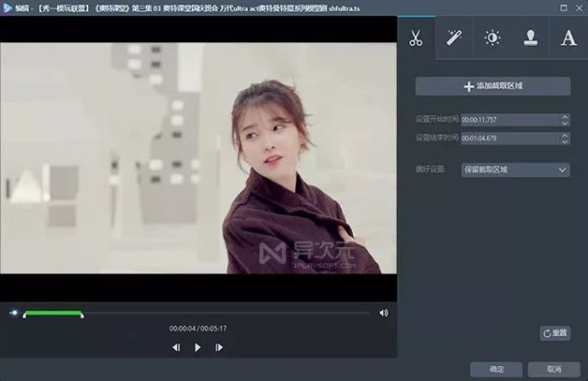
Task: Click the end time input field
Action: click(x=511, y=139)
